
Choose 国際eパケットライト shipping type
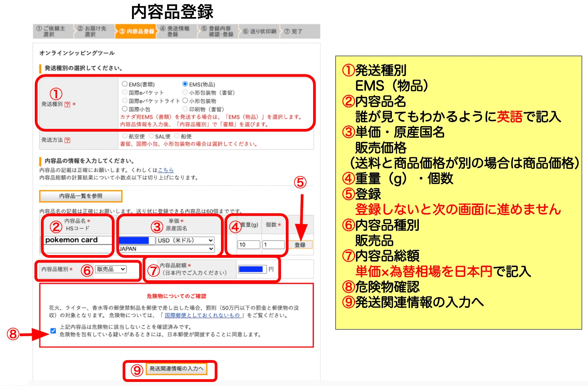pos(125,101)
